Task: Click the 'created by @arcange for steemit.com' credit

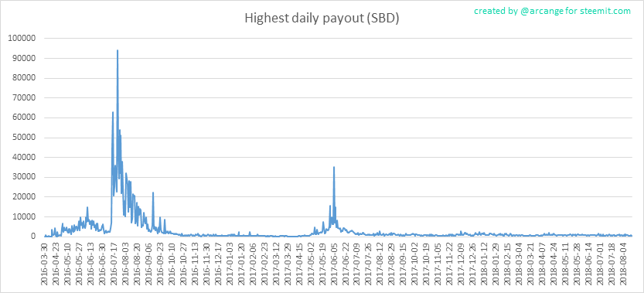Action: tap(552, 11)
